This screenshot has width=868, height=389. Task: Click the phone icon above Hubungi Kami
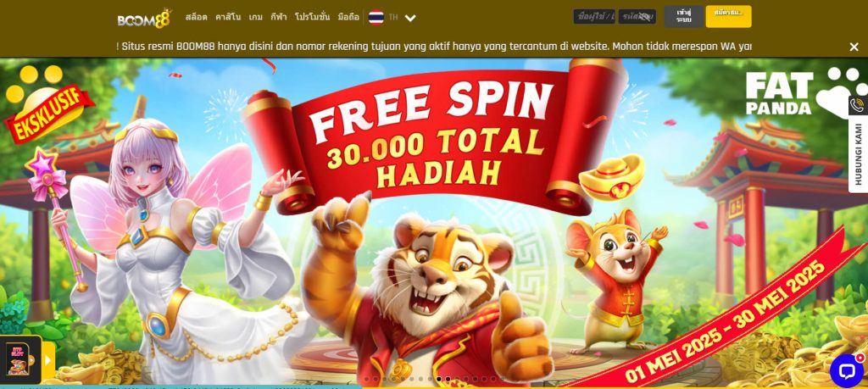[858, 105]
